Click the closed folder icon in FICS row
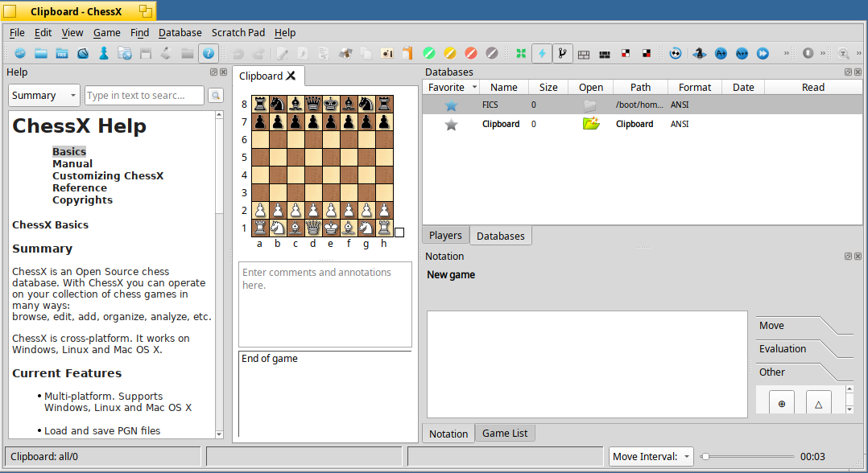Viewport: 868px width, 473px height. 591,105
